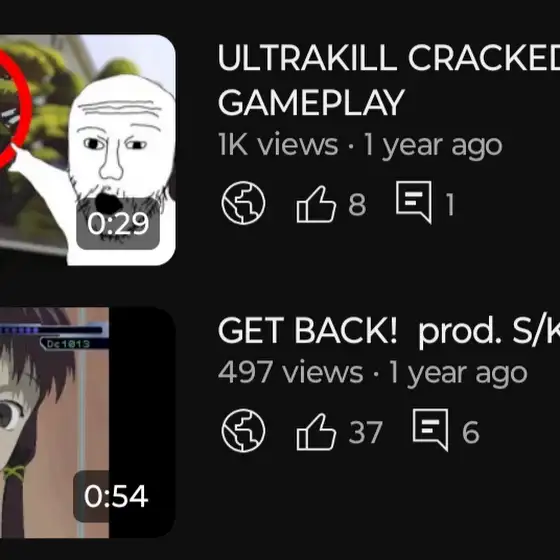Open the GET BACK! prod. S/K video title

pos(389,331)
